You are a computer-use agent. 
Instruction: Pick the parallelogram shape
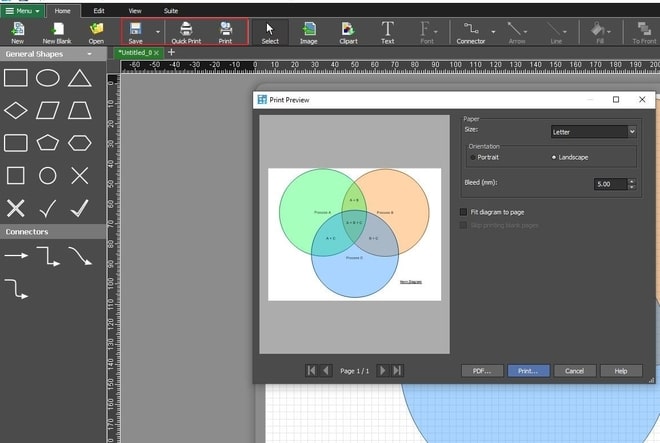pyautogui.click(x=48, y=111)
